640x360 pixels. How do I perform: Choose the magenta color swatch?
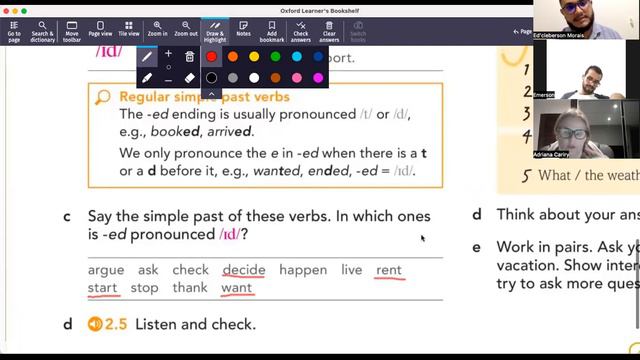318,78
